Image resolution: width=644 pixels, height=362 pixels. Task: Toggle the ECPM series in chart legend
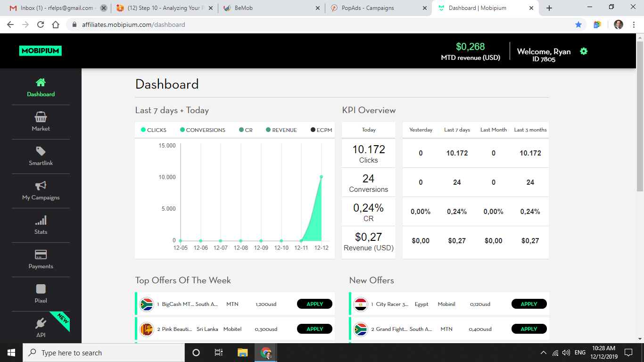point(322,130)
